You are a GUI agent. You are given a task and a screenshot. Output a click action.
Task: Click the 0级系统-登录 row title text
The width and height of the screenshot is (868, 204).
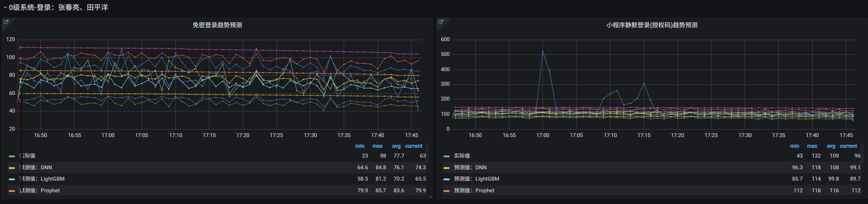[58, 7]
